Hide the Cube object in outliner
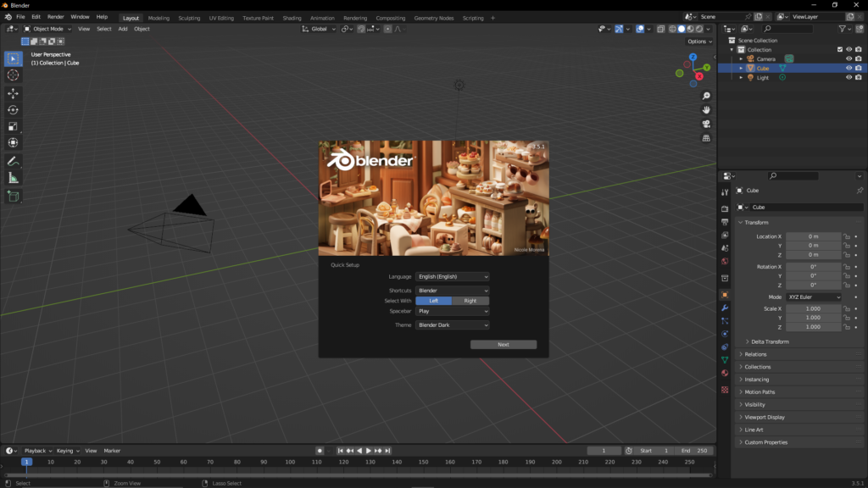Viewport: 868px width, 488px height. (x=849, y=68)
